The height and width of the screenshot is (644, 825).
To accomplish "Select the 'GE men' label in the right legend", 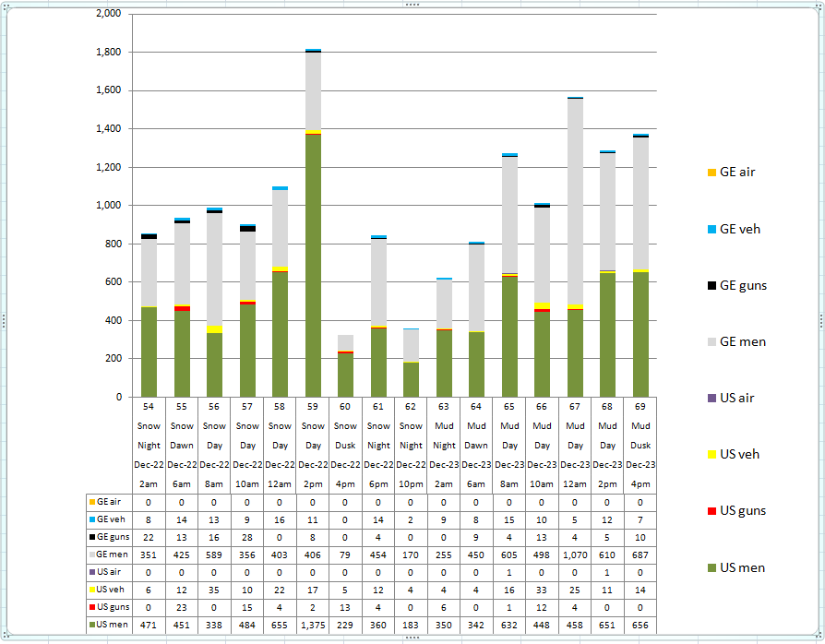I will coord(742,341).
